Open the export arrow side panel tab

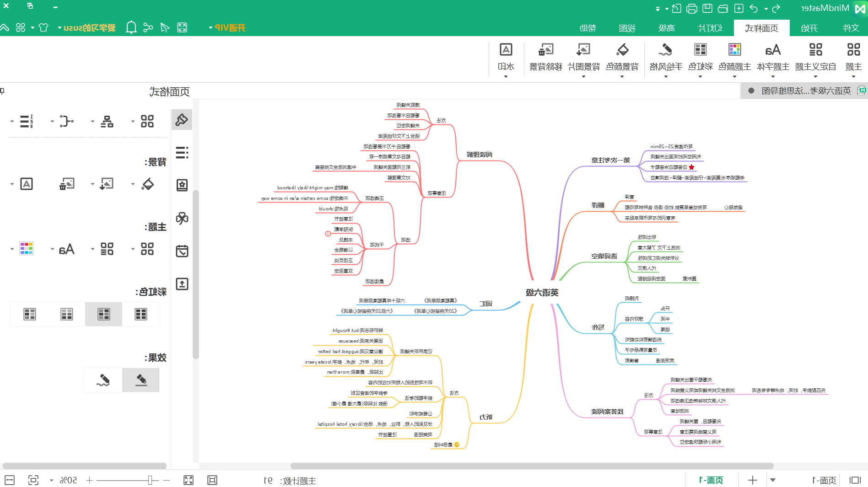point(182,284)
